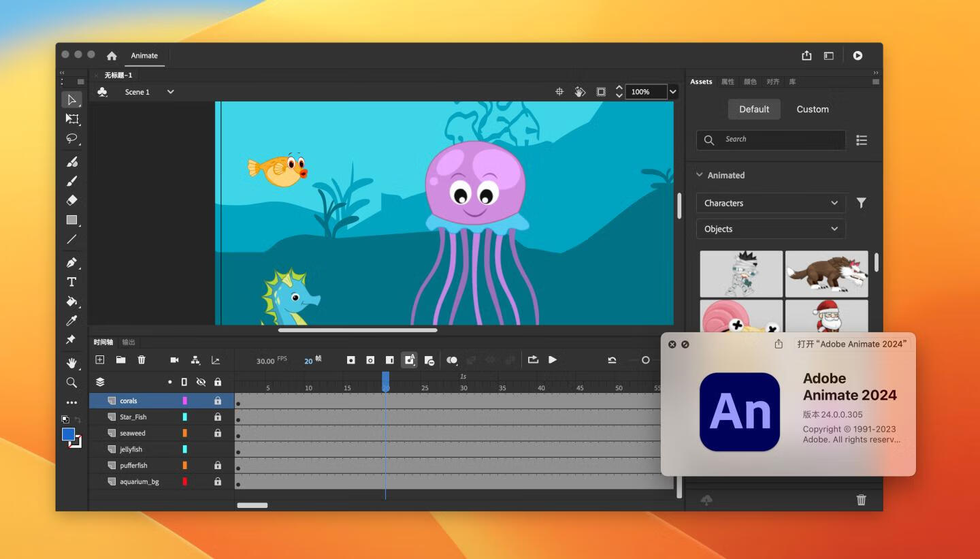The image size is (980, 559).
Task: Switch to the 对齐 tab
Action: pos(773,82)
